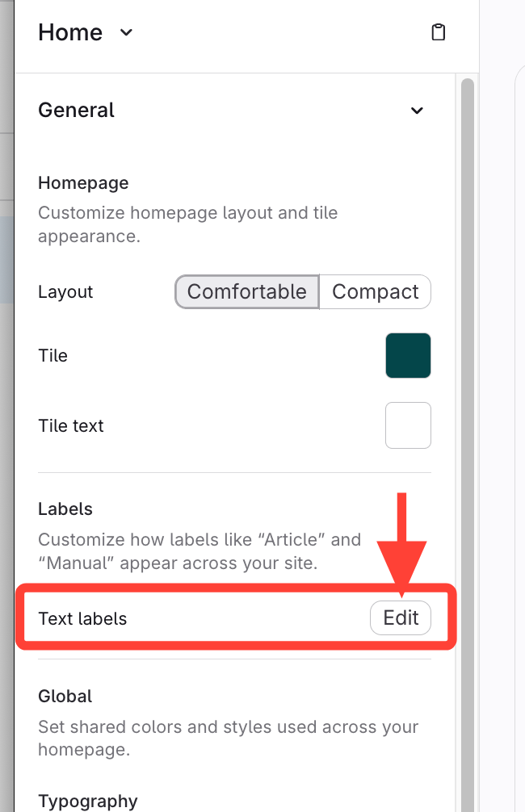Collapse the General section chevron
Viewport: 525px width, 812px height.
tap(417, 111)
